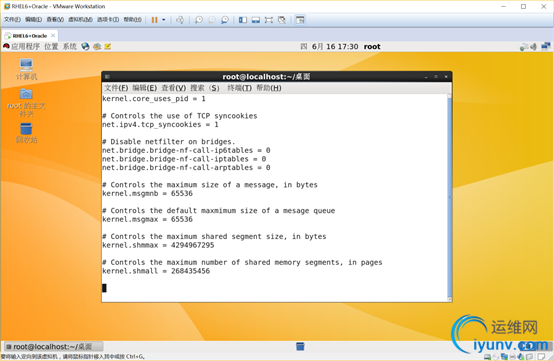Select the RHEL6+Oracle VM tab
Viewport: 554px width, 361px height.
click(30, 36)
